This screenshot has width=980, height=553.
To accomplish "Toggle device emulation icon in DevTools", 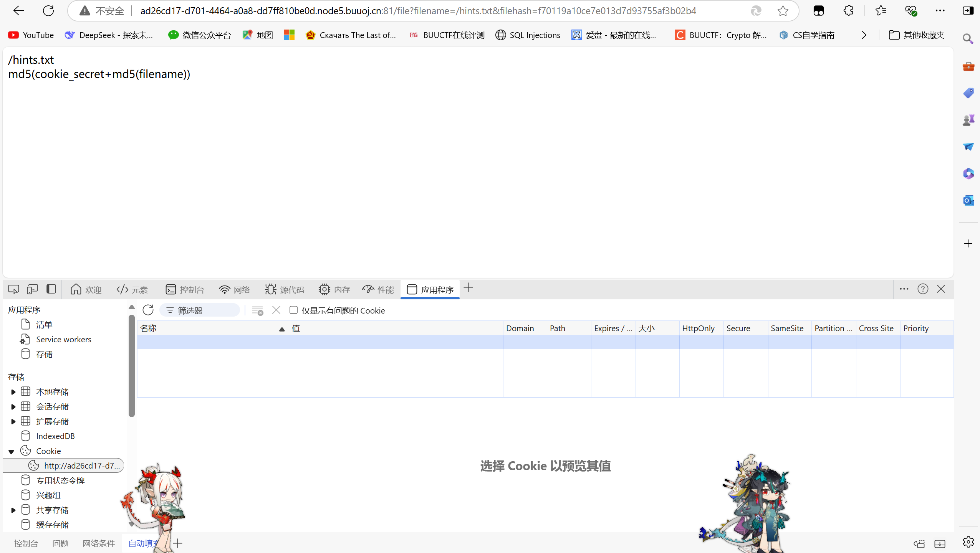I will [x=32, y=289].
